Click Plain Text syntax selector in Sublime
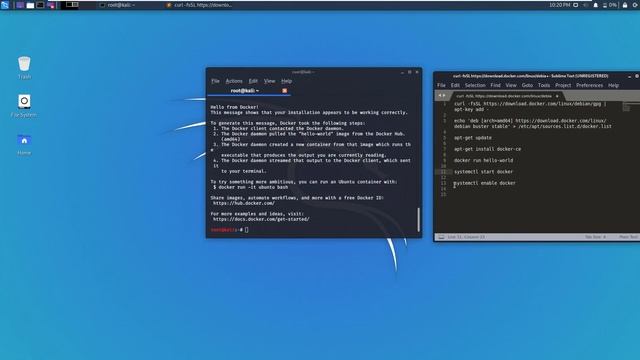Screen dimensions: 640x360 pyautogui.click(x=628, y=237)
